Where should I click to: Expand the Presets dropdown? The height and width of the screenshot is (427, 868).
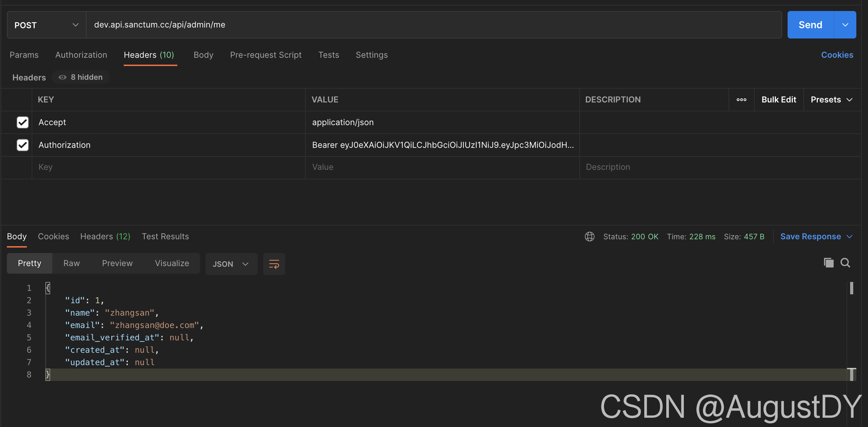pyautogui.click(x=832, y=100)
